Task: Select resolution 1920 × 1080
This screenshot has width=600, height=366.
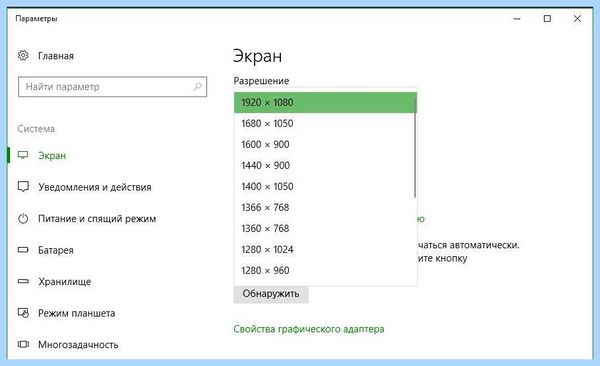Action: [x=325, y=103]
